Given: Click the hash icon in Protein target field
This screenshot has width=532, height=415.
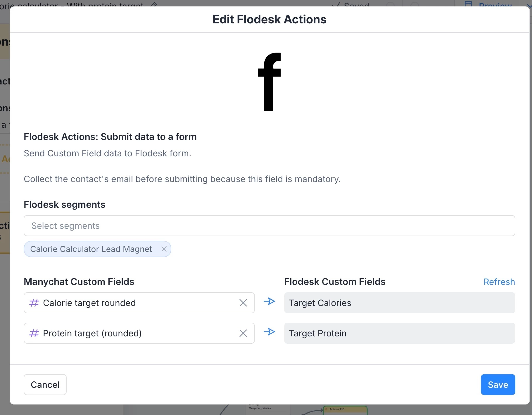Looking at the screenshot, I should [34, 333].
